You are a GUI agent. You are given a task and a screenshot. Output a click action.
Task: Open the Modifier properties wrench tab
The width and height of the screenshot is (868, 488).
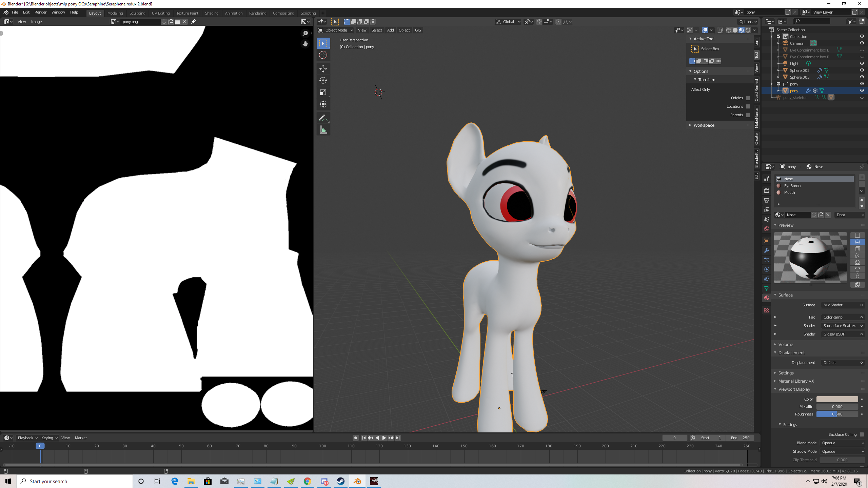(767, 251)
